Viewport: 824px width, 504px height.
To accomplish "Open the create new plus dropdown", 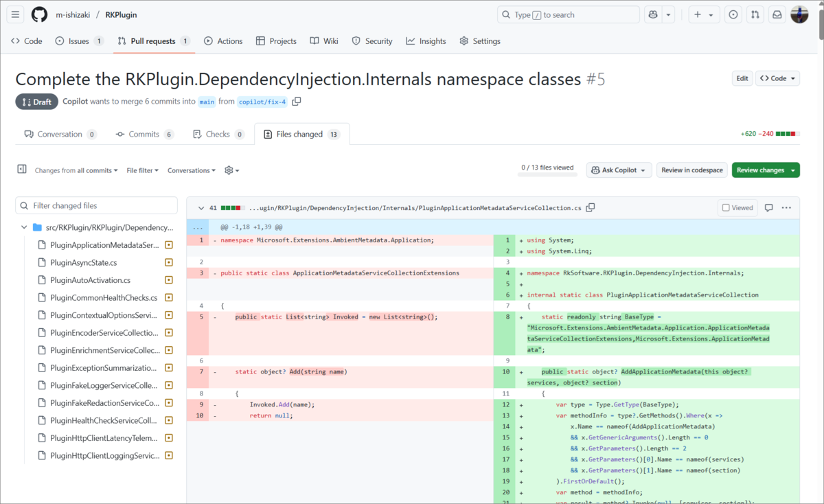I will [x=703, y=14].
